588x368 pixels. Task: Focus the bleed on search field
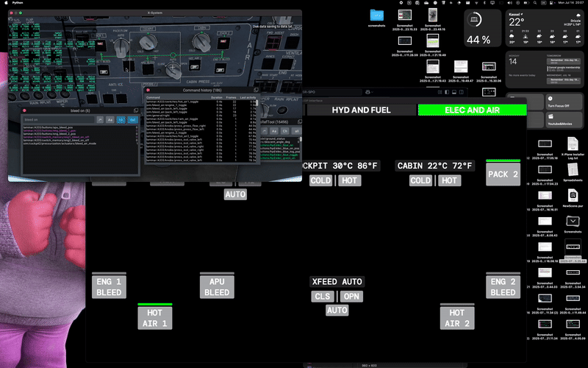tap(58, 120)
